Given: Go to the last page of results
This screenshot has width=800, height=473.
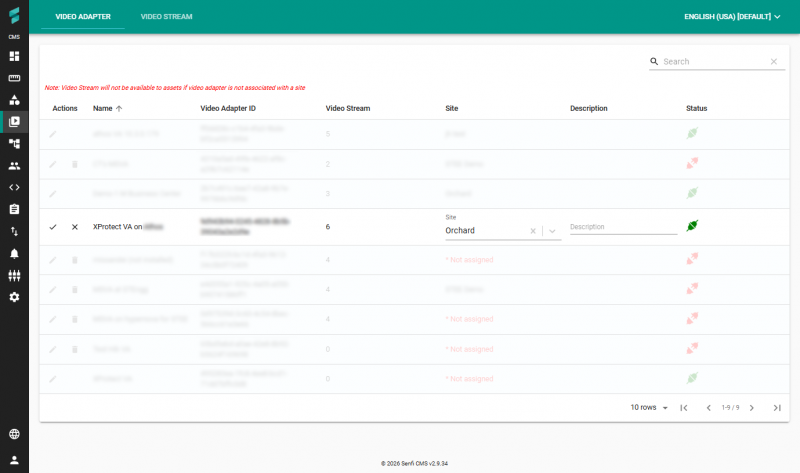Looking at the screenshot, I should [776, 408].
